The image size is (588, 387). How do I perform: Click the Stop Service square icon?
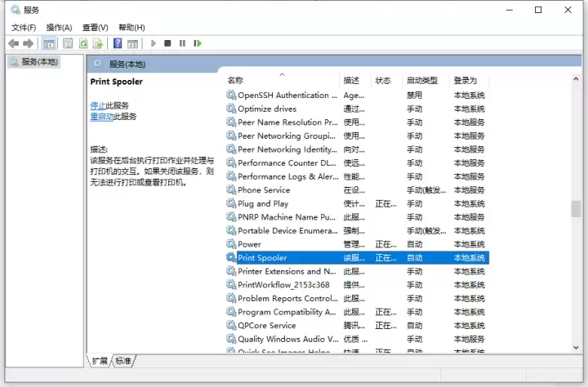[x=167, y=43]
